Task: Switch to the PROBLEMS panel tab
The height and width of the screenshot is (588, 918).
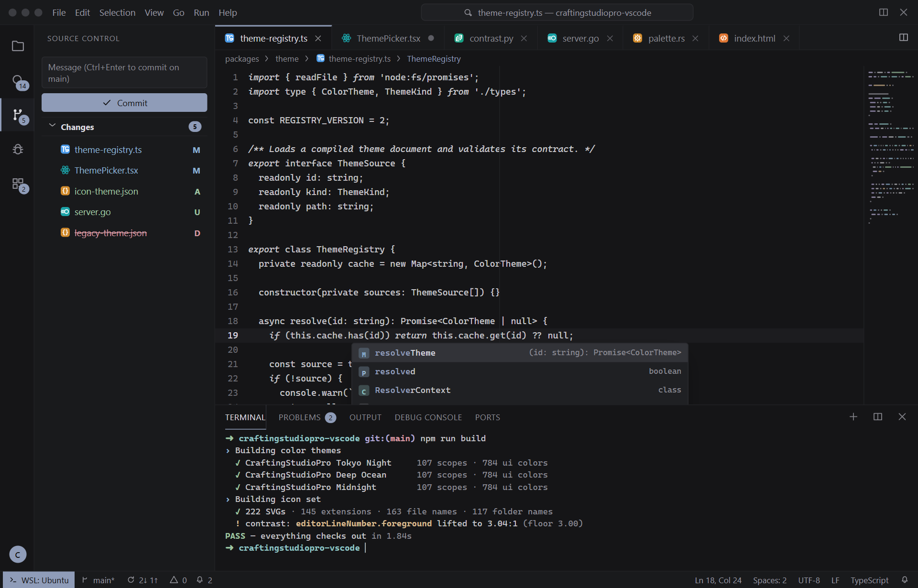Action: tap(307, 417)
